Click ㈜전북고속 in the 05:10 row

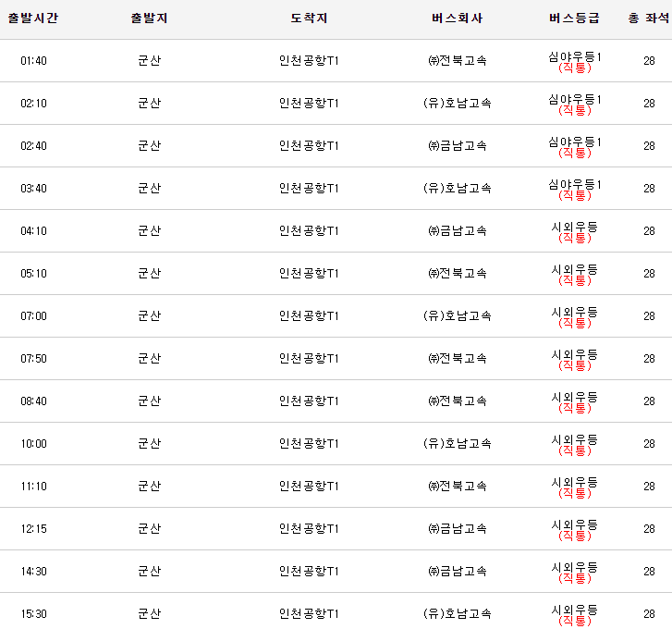pyautogui.click(x=458, y=273)
